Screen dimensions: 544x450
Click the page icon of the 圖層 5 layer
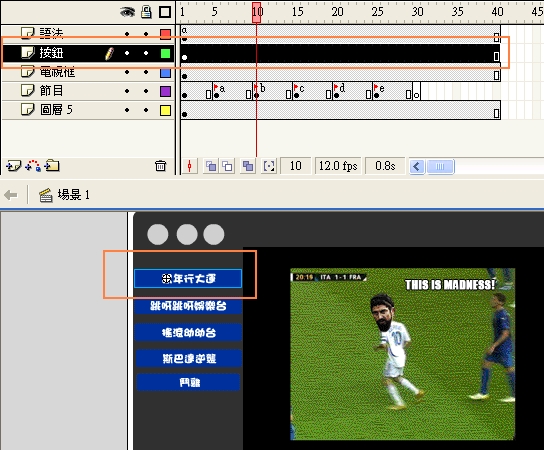point(28,110)
